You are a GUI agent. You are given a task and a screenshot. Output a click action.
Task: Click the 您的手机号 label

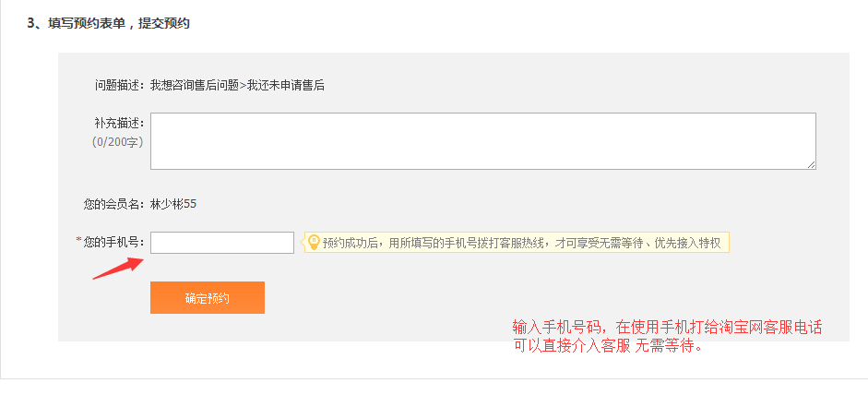coord(113,242)
